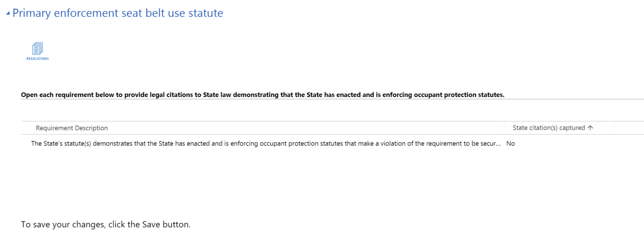644x243 pixels.
Task: Sort by State citation(s) captured column header
Action: pyautogui.click(x=548, y=128)
